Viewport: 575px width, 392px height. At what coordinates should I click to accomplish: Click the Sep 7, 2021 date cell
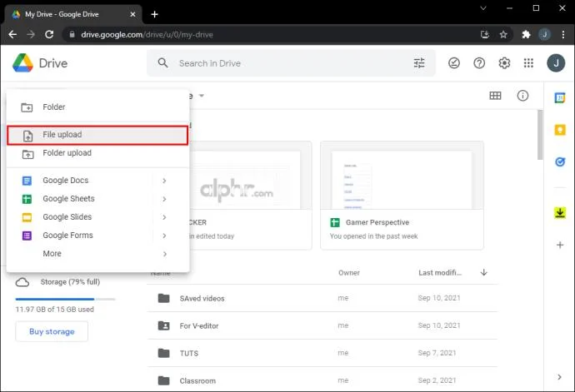tap(437, 353)
